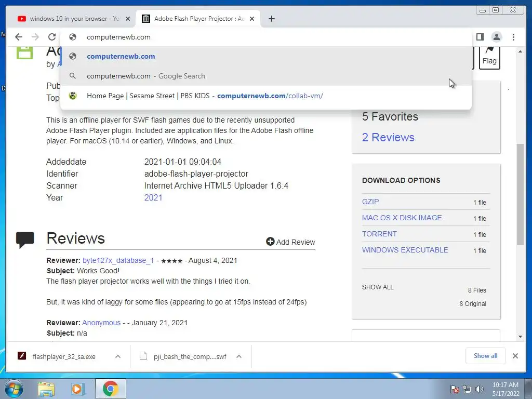The image size is (532, 399).
Task: Click the page scrollbar down arrow
Action: pos(520,337)
